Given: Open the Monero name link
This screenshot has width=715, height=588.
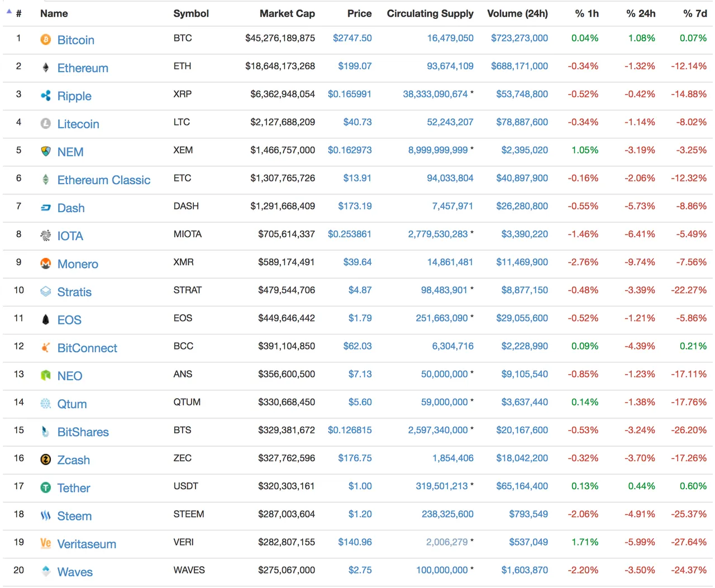Looking at the screenshot, I should click(78, 264).
